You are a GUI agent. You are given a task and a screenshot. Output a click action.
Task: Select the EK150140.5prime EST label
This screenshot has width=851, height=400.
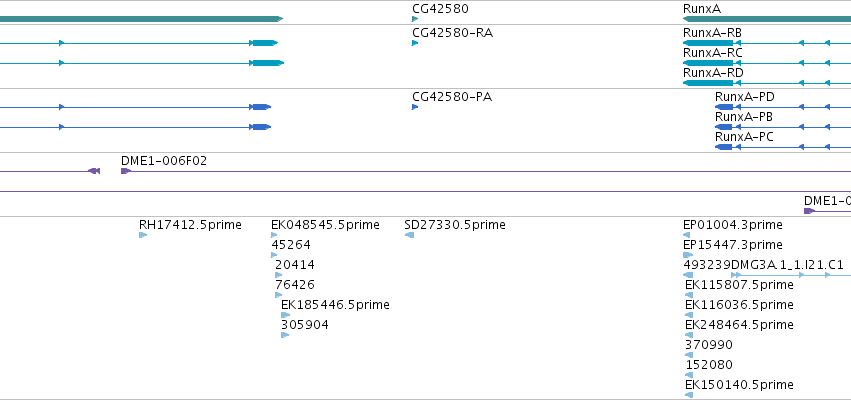click(739, 385)
